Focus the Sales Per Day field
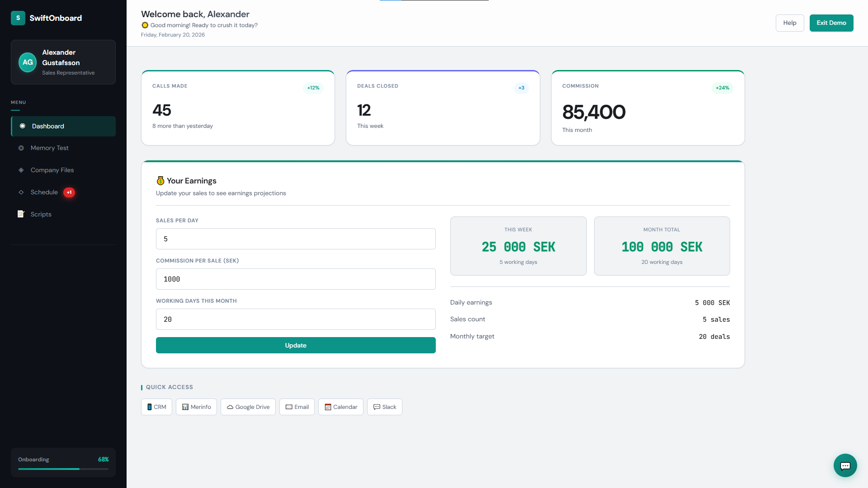The width and height of the screenshot is (868, 488). click(296, 239)
